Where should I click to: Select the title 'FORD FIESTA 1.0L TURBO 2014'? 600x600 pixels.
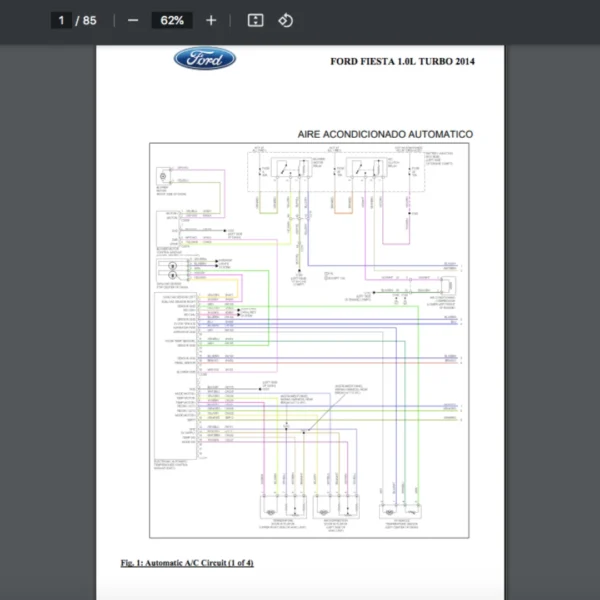pyautogui.click(x=402, y=62)
